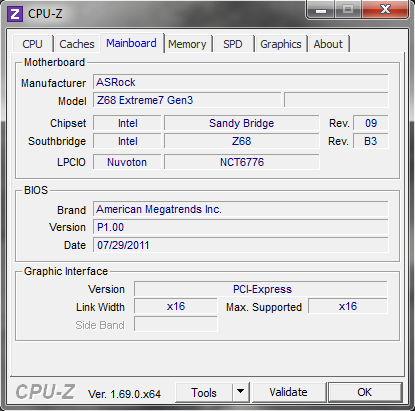Screen dimensions: 415x411
Task: Click the Sandy Bridge chipset value
Action: [x=241, y=123]
